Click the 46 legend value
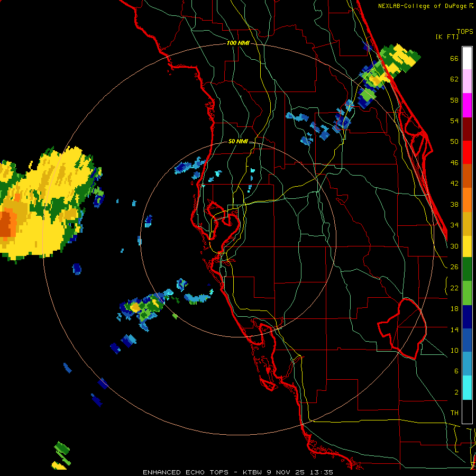This screenshot has height=476, width=476. point(454,163)
